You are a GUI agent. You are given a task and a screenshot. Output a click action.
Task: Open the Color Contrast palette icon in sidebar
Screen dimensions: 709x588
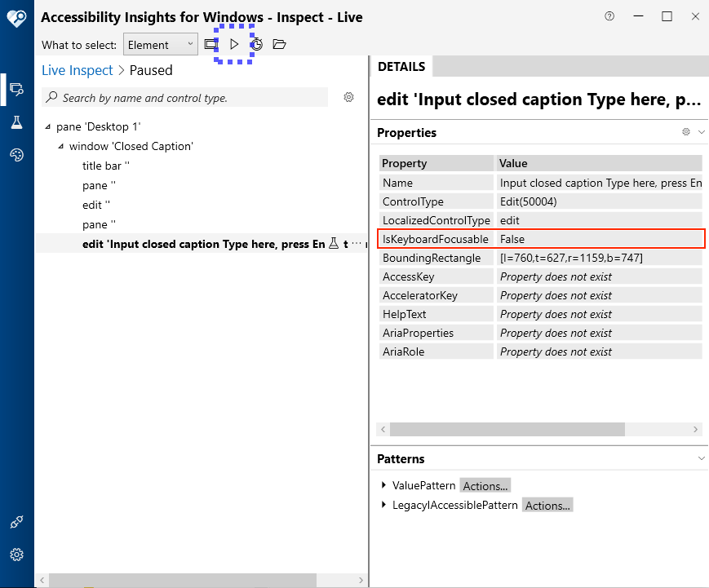point(17,155)
